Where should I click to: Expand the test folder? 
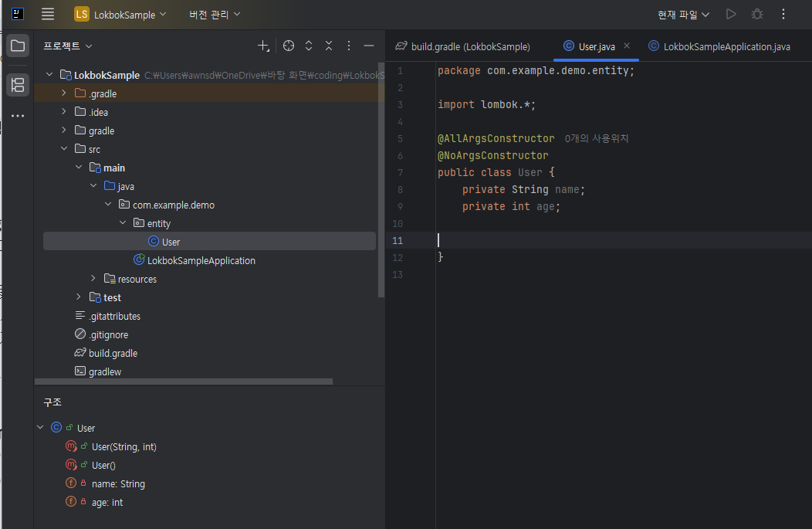click(x=79, y=297)
